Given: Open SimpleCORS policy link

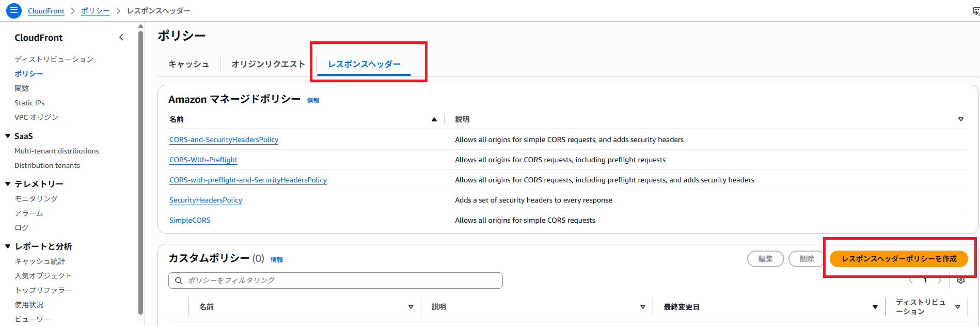Looking at the screenshot, I should click(x=189, y=220).
